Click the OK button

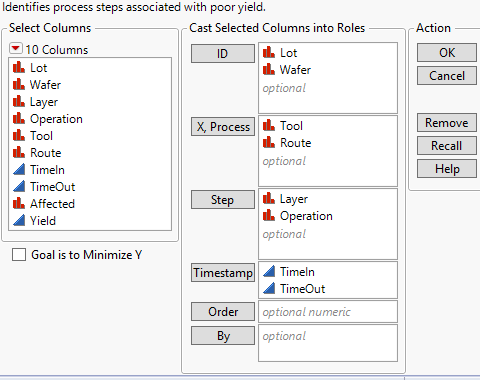pyautogui.click(x=447, y=53)
